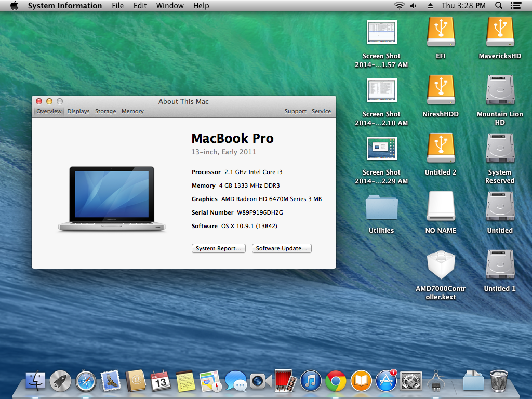Viewport: 532px width, 399px height.
Task: Select Screen Shot 1.57 AM thumbnail
Action: [381, 32]
